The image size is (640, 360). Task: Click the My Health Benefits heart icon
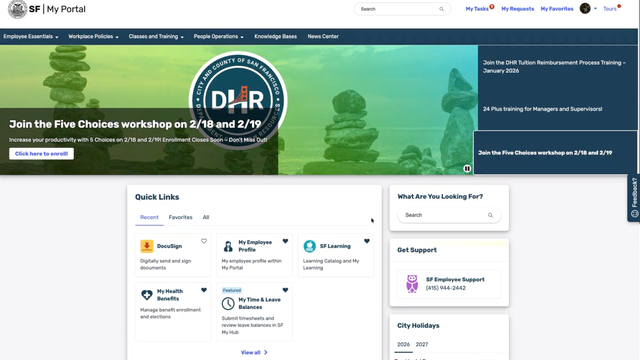[x=147, y=295]
